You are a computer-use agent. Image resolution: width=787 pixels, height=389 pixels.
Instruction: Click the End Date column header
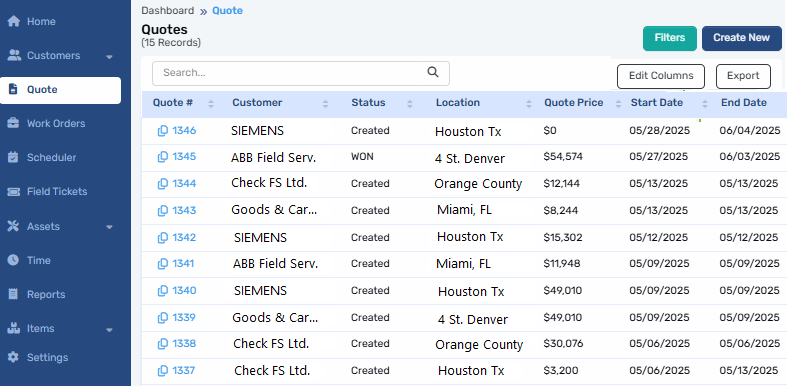[x=744, y=102]
